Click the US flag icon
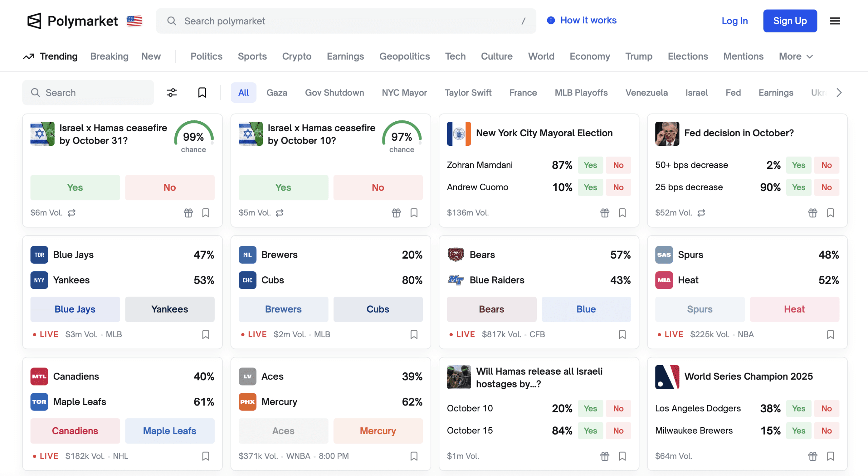The image size is (868, 476). (134, 21)
